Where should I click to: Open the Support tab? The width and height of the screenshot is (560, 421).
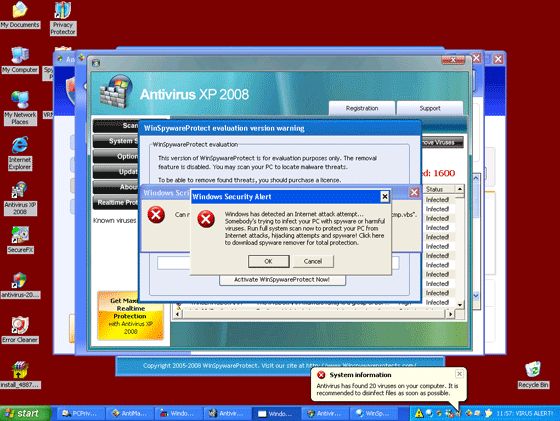430,108
